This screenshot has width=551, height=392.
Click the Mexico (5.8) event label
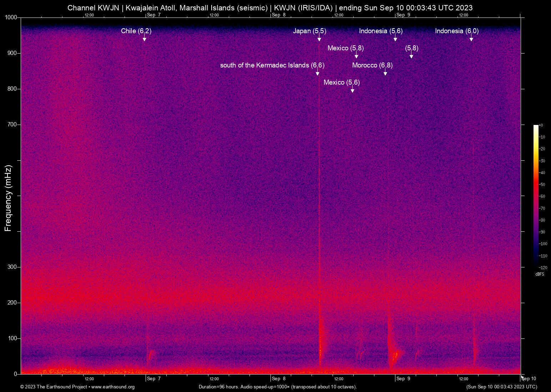[x=345, y=48]
